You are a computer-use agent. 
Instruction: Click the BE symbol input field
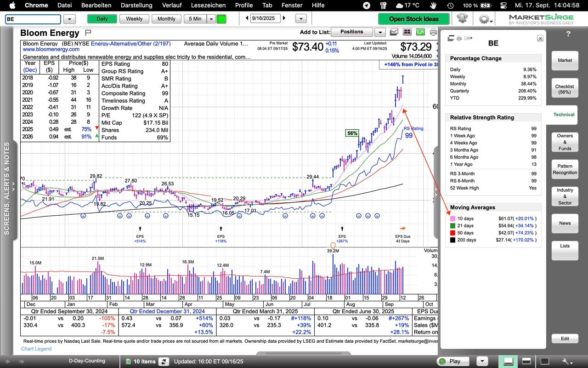tap(33, 19)
